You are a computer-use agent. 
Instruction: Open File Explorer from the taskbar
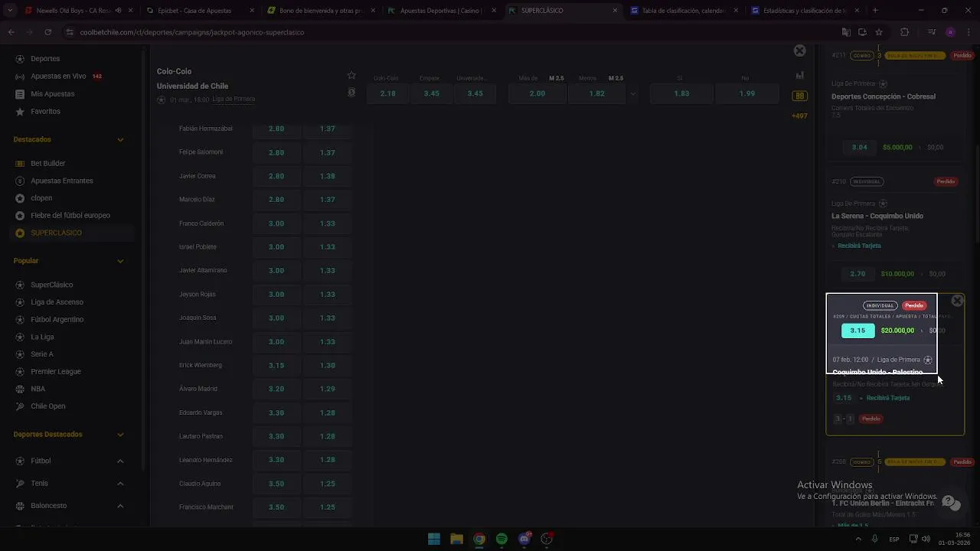[456, 539]
